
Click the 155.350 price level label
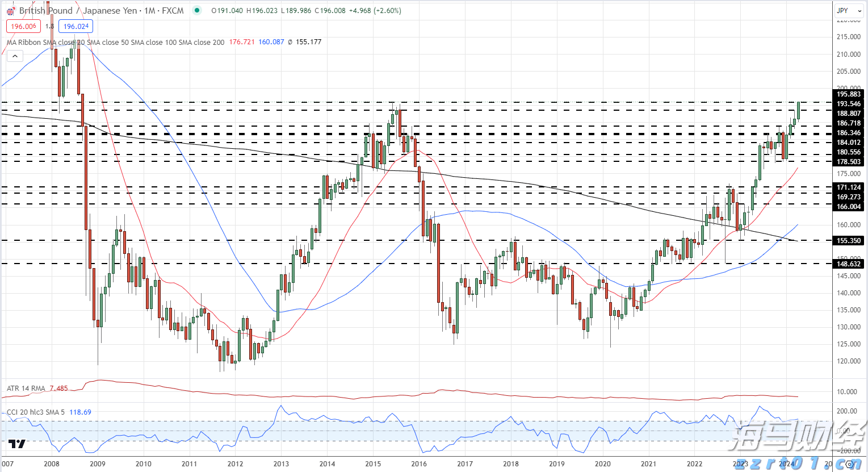(x=849, y=241)
